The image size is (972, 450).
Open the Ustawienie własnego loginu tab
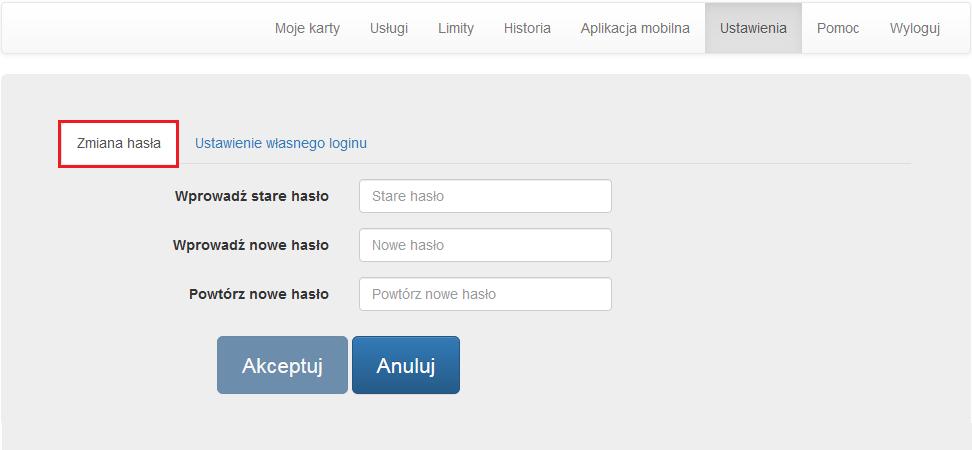tap(281, 144)
